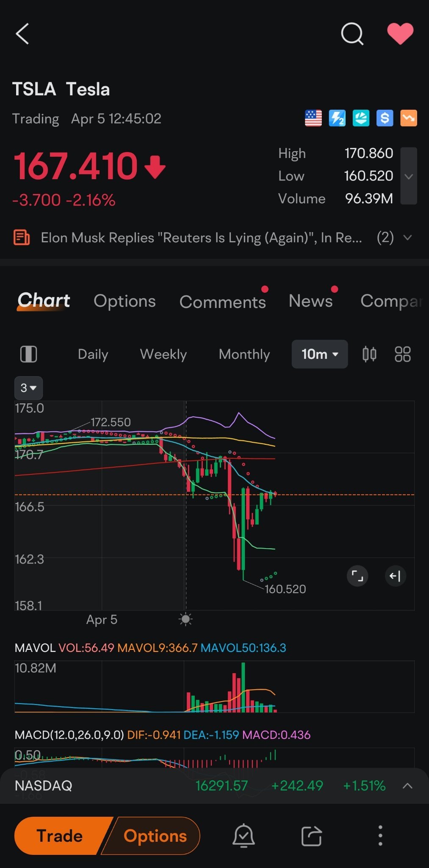Tap the 170.860 High value

[369, 153]
